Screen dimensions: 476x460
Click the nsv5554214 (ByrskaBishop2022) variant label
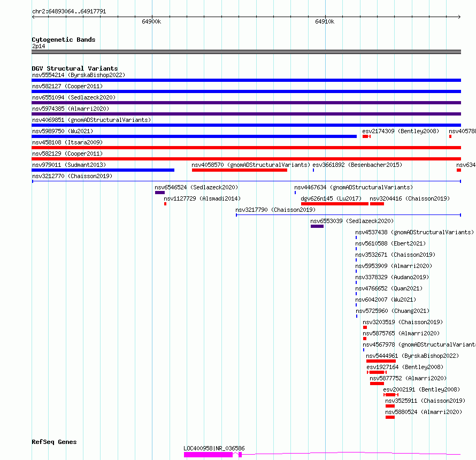[x=79, y=75]
